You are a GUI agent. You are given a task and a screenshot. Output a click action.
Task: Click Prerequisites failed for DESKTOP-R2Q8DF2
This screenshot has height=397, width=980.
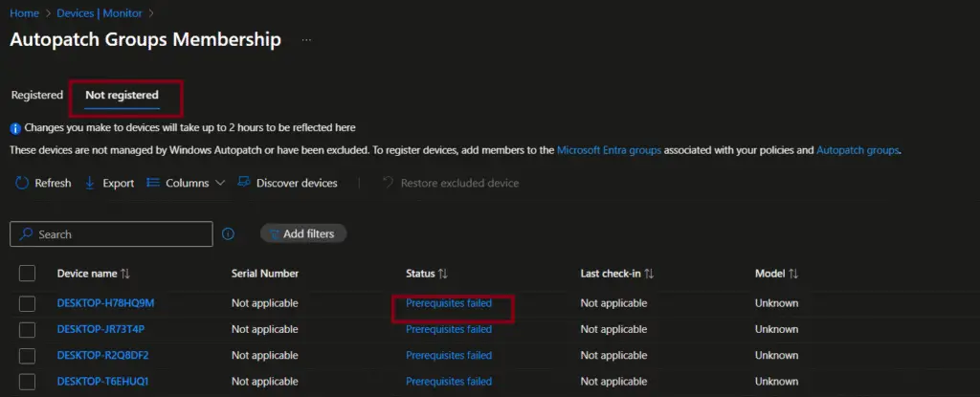449,355
